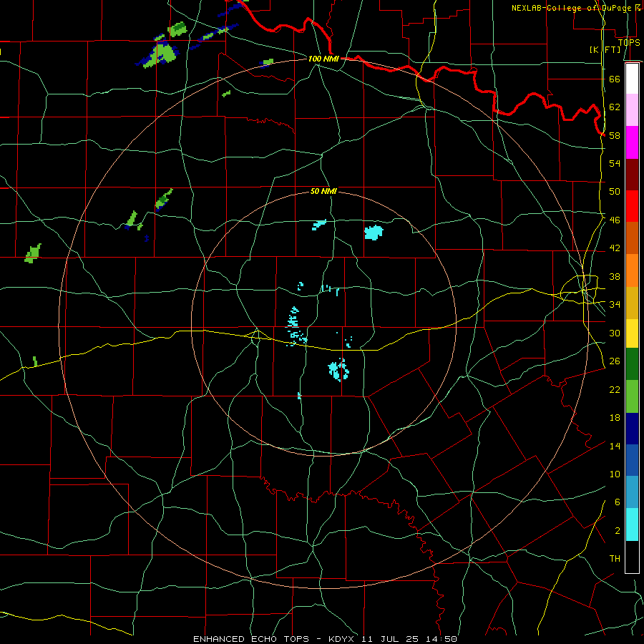Click the 50 NMI range ring label

point(323,191)
